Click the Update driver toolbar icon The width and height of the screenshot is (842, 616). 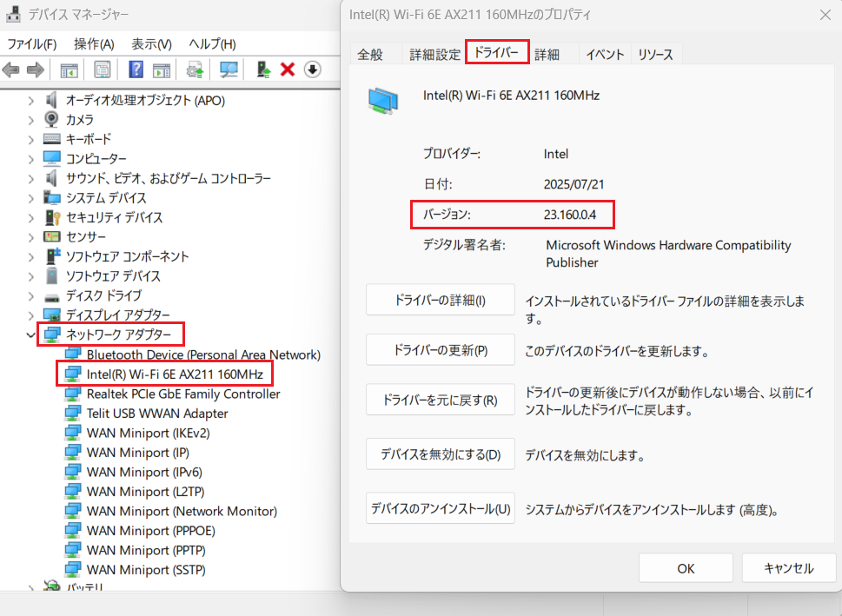click(x=195, y=70)
